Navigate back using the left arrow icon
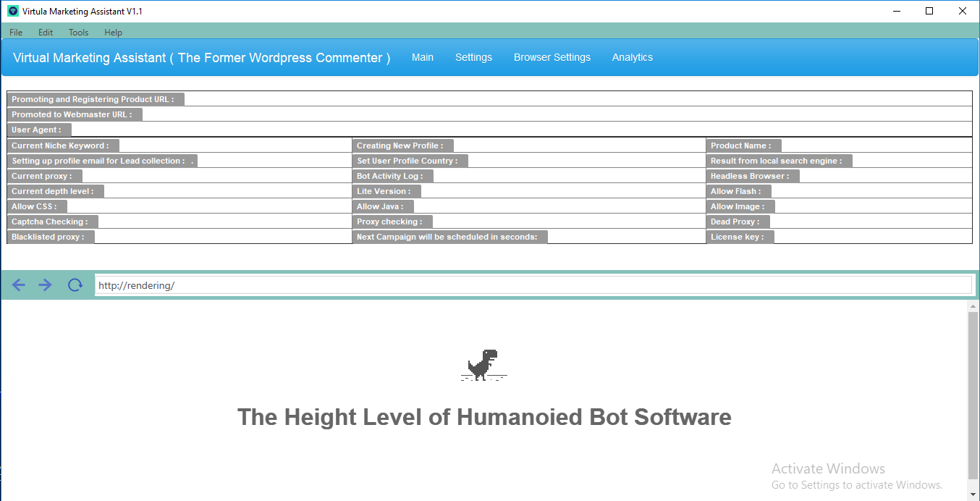This screenshot has width=980, height=501. point(18,285)
